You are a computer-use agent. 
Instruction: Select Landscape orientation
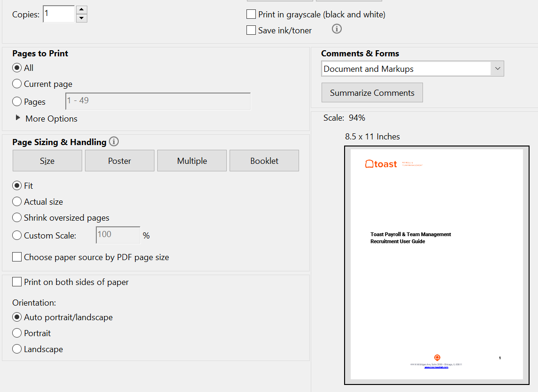pos(17,349)
